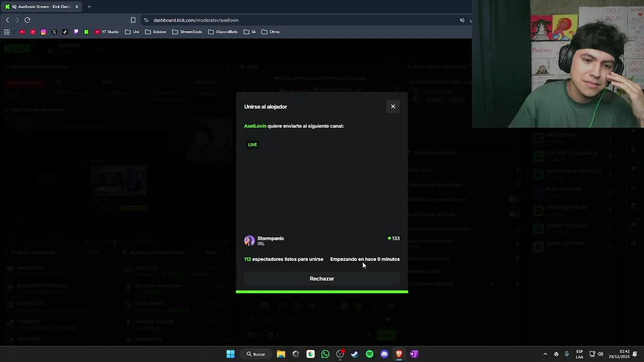Open the IA bookmarks folder
644x362 pixels.
250,32
